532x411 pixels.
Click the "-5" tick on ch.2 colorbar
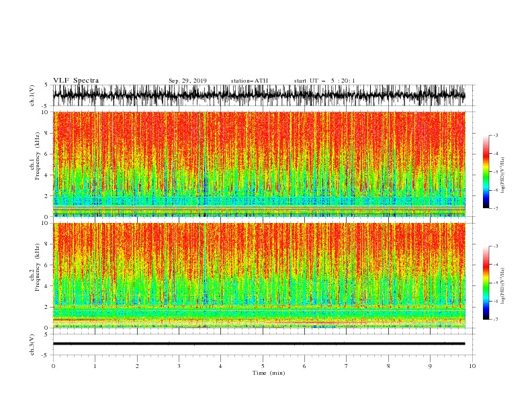(496, 283)
